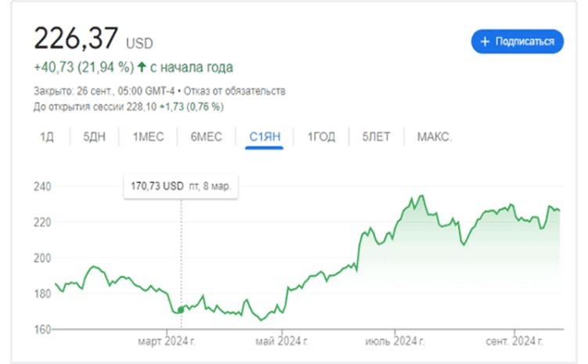This screenshot has height=364, width=588.
Task: Switch to the 5ДН range tab
Action: pyautogui.click(x=94, y=137)
